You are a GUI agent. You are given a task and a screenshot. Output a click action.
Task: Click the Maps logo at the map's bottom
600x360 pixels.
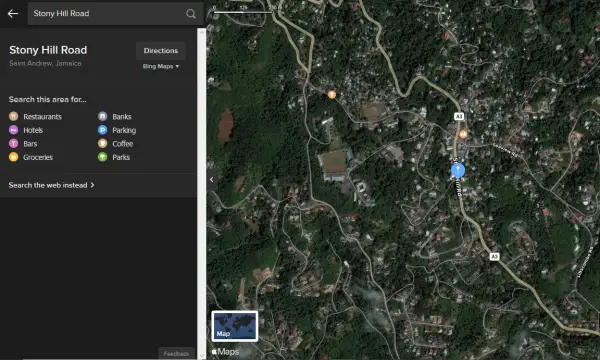point(225,352)
